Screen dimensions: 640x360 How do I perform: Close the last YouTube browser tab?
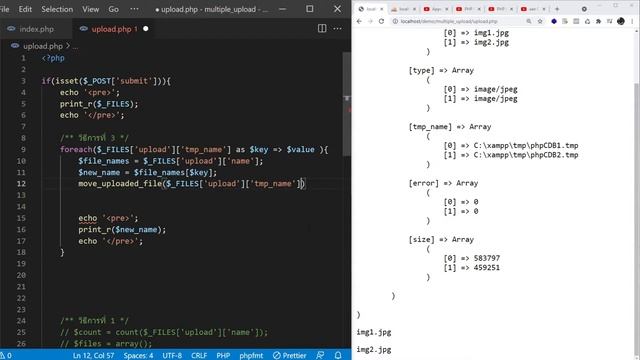[x=544, y=9]
